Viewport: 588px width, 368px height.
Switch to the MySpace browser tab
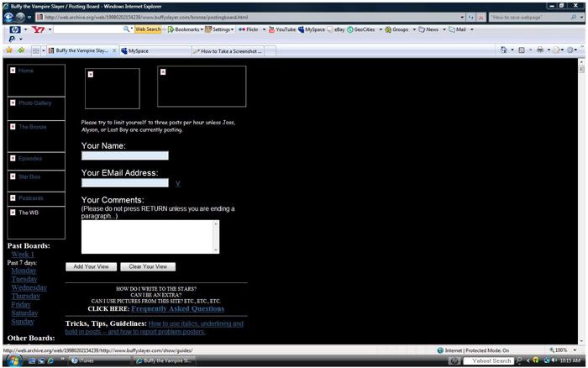click(x=155, y=51)
